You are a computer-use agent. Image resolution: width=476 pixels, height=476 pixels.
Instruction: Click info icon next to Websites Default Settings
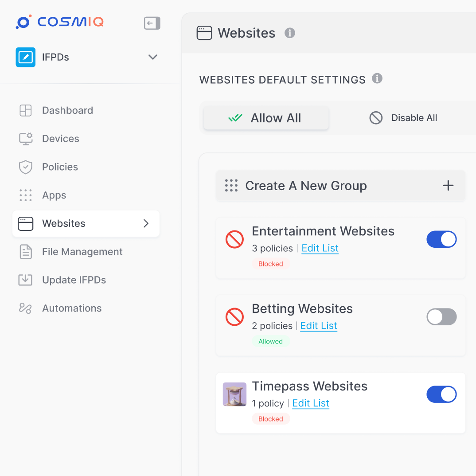point(377,78)
